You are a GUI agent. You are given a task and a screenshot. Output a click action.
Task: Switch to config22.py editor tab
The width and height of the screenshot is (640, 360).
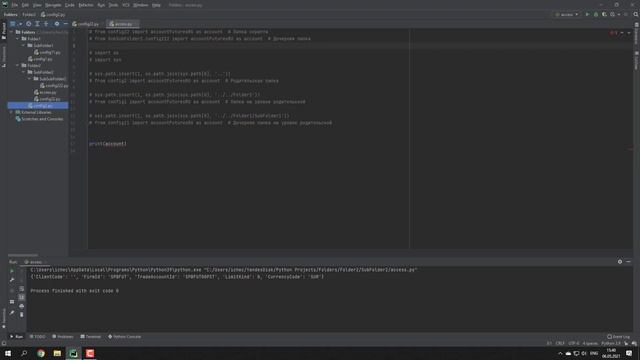point(86,24)
